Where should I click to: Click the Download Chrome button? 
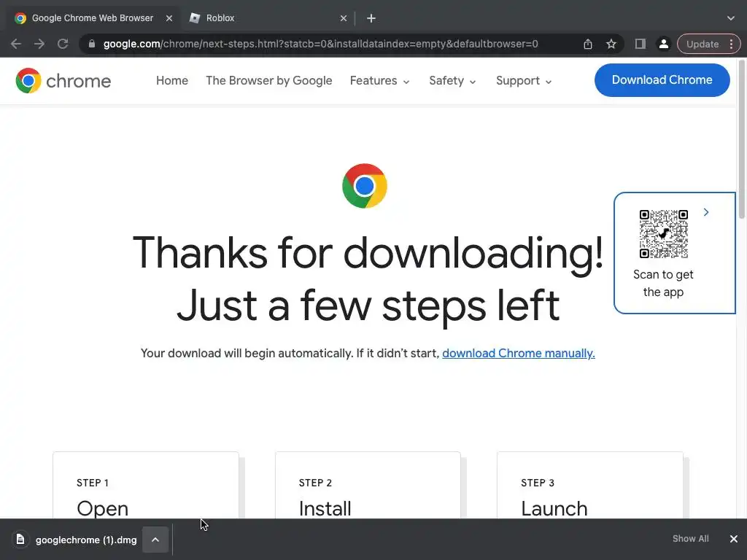pos(662,80)
